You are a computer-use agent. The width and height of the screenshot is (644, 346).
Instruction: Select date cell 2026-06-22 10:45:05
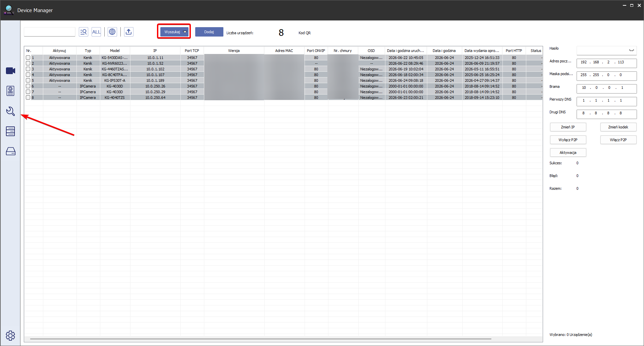coord(406,58)
